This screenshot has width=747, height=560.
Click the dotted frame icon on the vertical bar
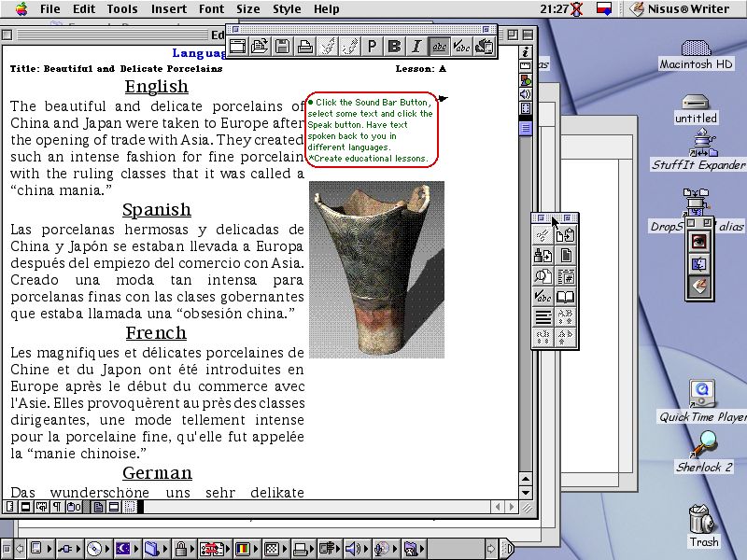pyautogui.click(x=526, y=108)
